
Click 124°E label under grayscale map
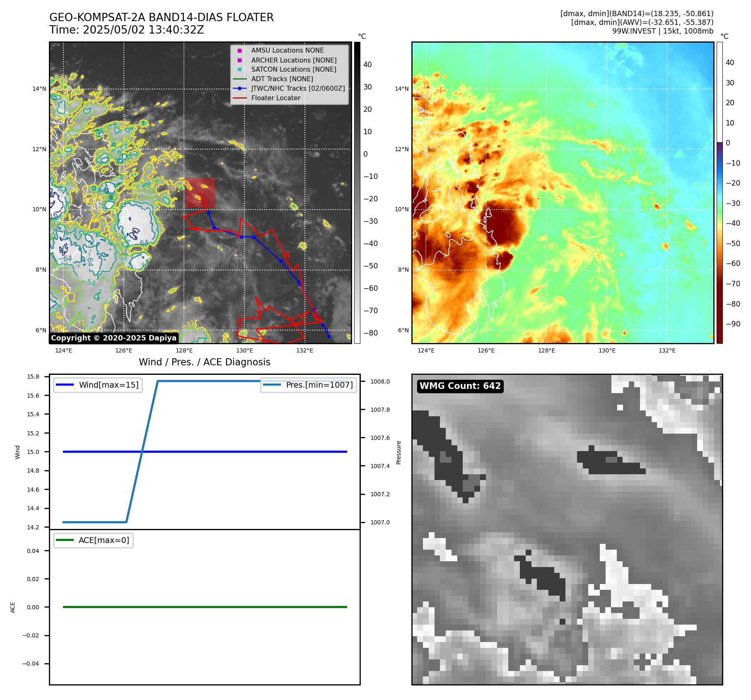click(x=63, y=350)
